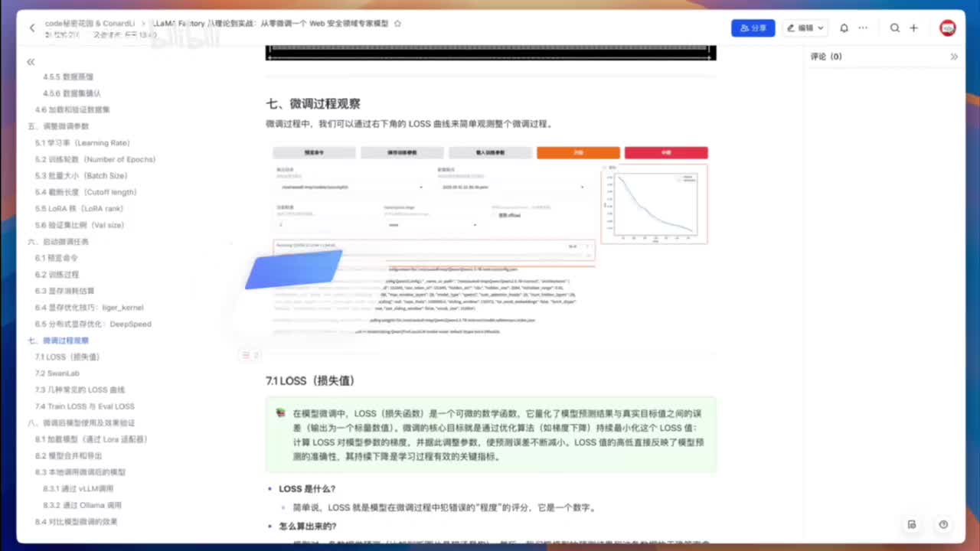Screen dimensions: 980x551
Task: Jump to 6.4 显存优化技巧: liger_kernel
Action: 89,308
